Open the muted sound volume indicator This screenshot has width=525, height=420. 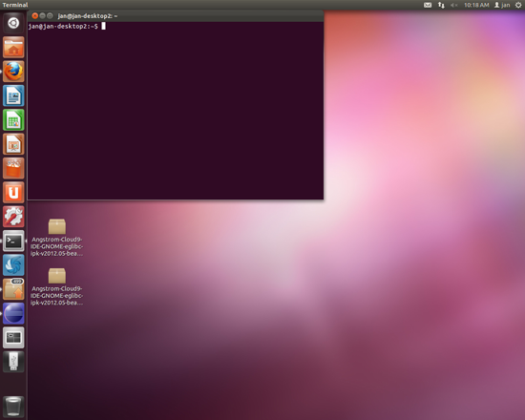click(x=454, y=5)
